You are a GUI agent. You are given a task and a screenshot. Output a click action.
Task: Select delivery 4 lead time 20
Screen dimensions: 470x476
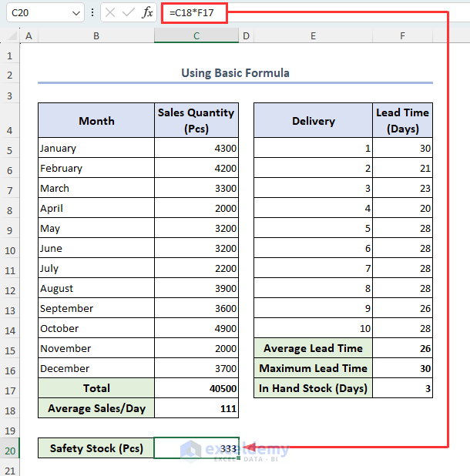402,208
